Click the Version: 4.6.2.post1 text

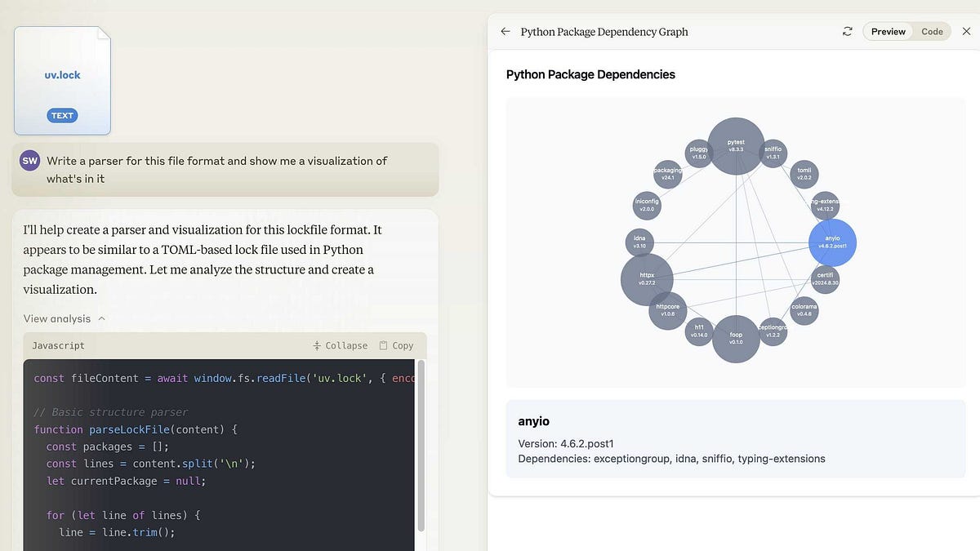pyautogui.click(x=566, y=444)
